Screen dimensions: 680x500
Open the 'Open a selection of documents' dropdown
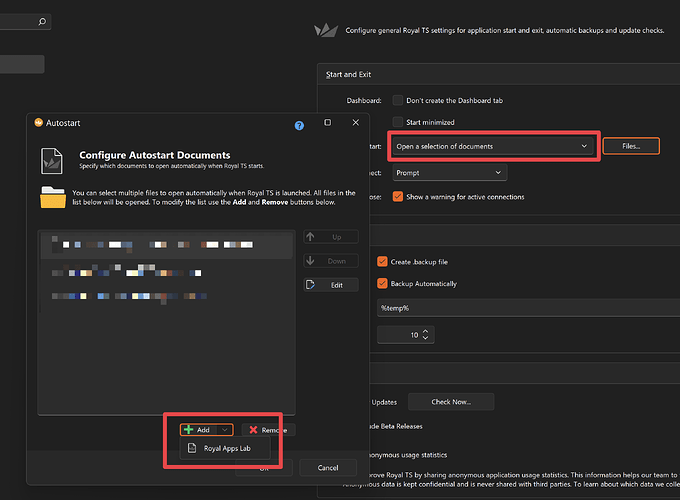pyautogui.click(x=493, y=146)
